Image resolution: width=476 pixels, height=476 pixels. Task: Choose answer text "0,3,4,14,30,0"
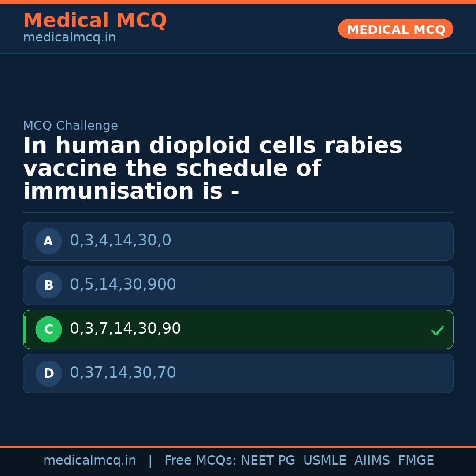120,241
